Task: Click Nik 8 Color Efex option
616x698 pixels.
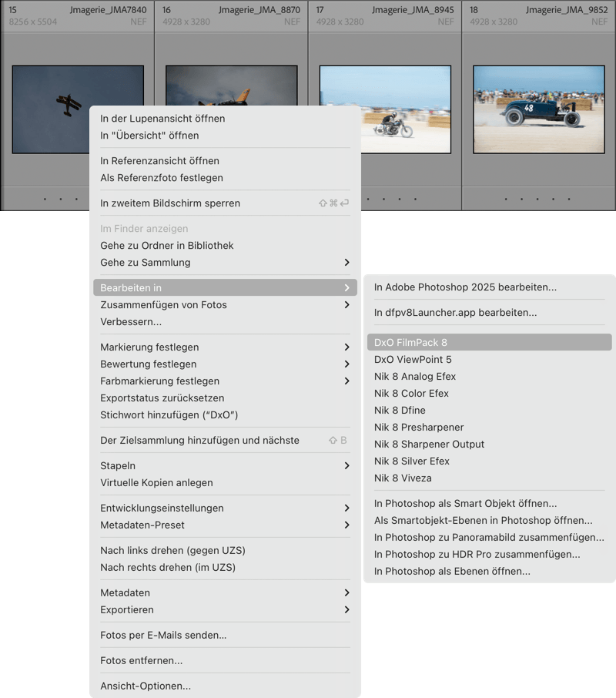Action: click(x=411, y=394)
